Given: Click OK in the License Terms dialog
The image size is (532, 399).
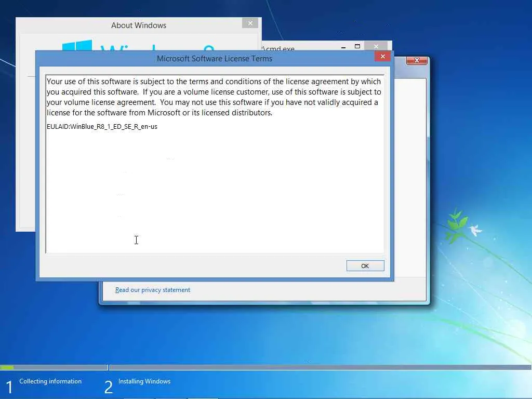Looking at the screenshot, I should pos(365,265).
